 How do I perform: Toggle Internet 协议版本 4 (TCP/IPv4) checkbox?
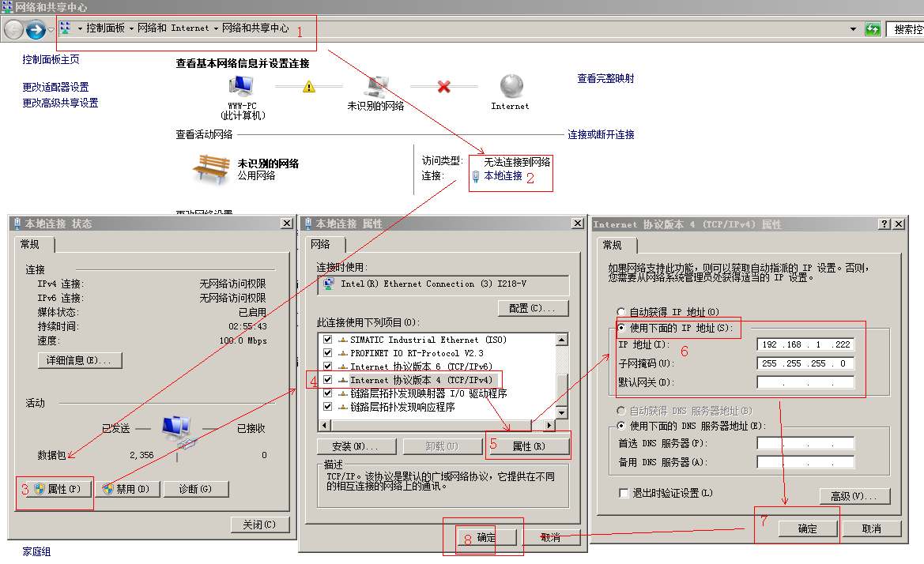point(328,380)
